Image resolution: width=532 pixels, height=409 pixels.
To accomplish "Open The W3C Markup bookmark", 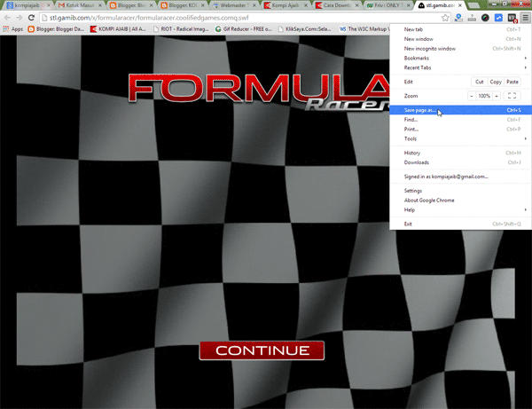I will point(364,29).
